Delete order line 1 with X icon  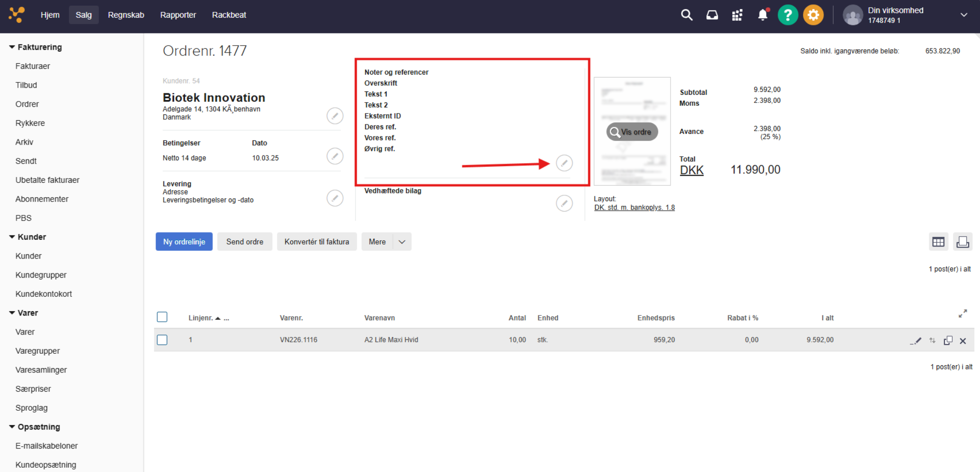963,341
